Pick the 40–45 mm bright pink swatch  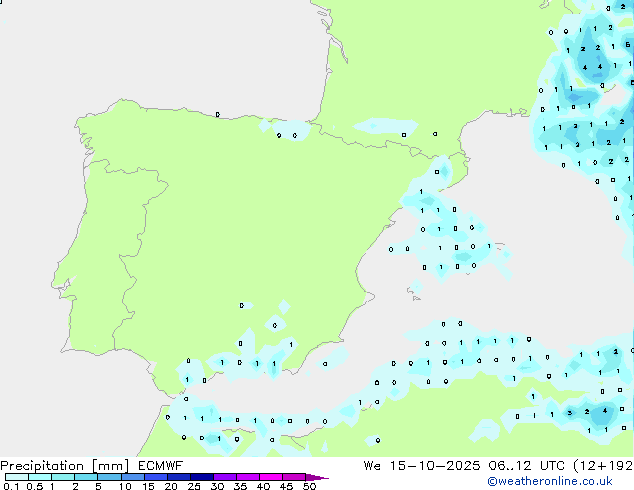point(271,477)
